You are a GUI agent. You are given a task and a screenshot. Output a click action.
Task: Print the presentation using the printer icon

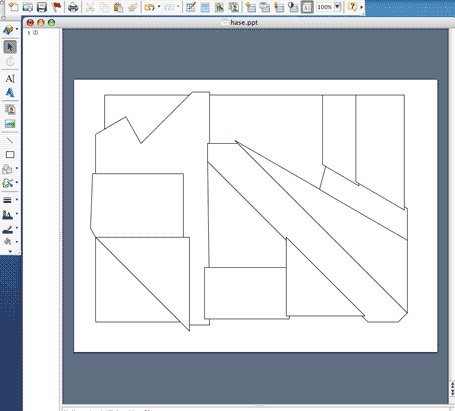click(73, 7)
